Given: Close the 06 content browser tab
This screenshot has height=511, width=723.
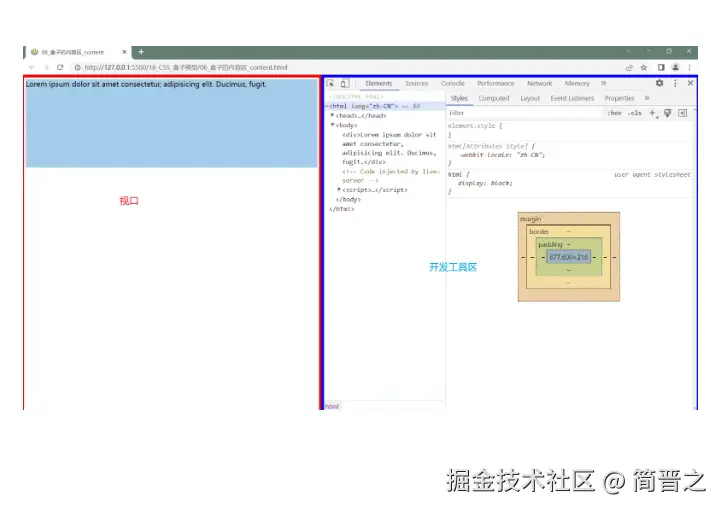Looking at the screenshot, I should click(x=124, y=52).
